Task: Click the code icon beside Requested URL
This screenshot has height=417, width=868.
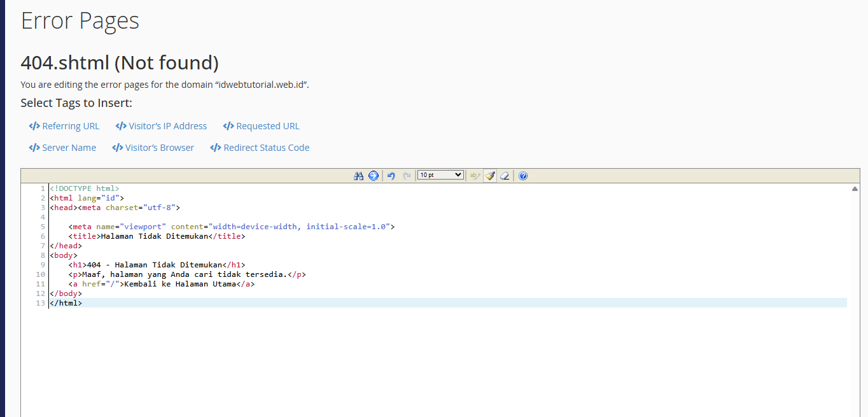Action: [x=228, y=126]
